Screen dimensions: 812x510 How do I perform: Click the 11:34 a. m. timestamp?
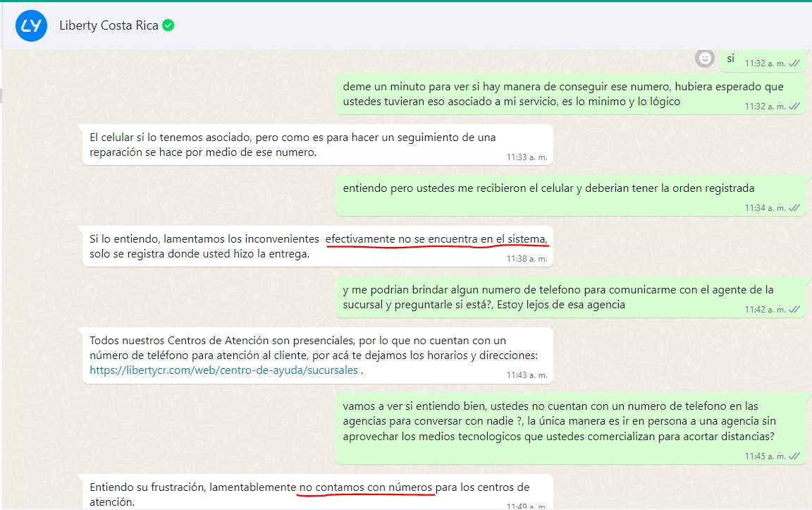(x=765, y=208)
